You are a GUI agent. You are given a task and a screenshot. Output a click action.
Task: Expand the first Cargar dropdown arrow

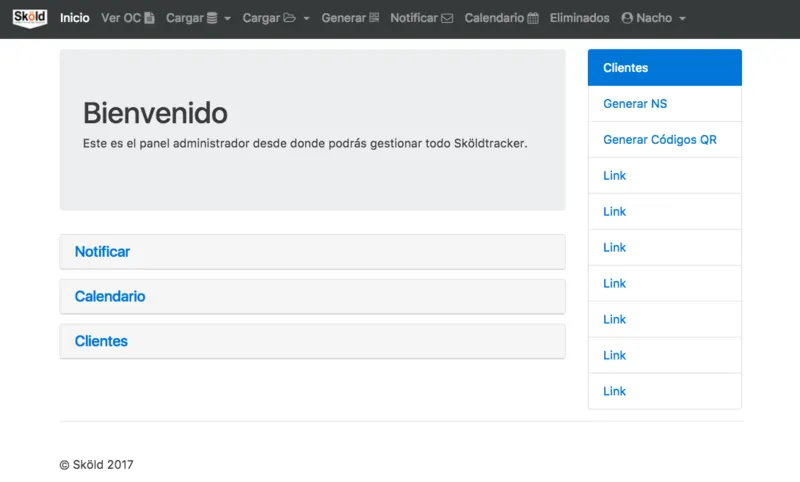[228, 18]
